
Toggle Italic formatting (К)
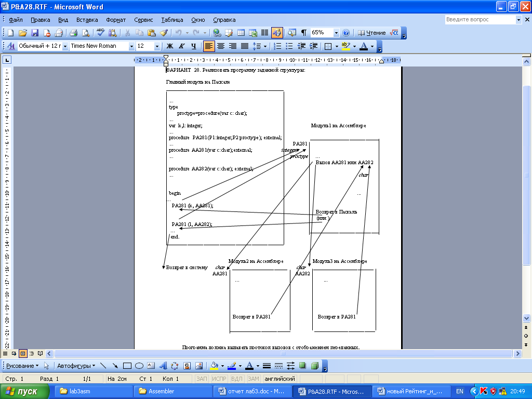pos(181,46)
